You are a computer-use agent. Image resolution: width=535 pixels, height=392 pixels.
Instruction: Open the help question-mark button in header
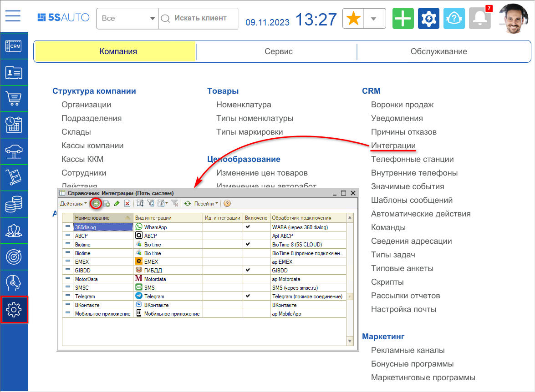tap(454, 18)
